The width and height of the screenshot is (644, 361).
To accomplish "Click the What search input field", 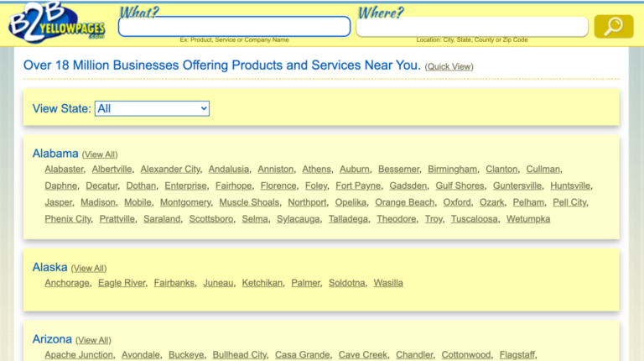I will pyautogui.click(x=234, y=27).
